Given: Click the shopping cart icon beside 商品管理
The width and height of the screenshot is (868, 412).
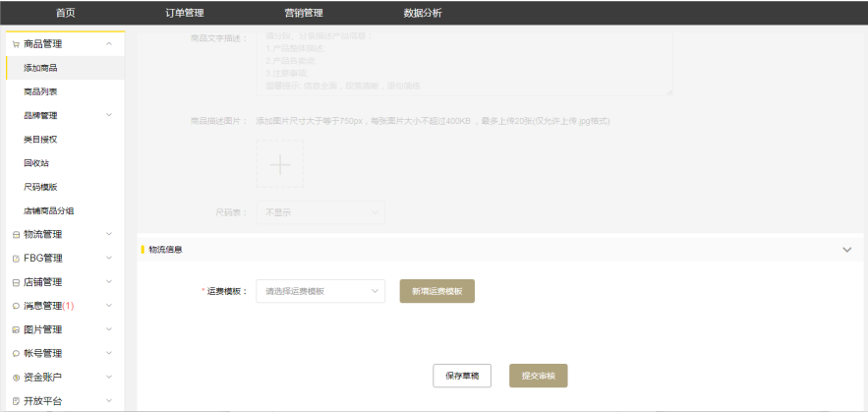Looking at the screenshot, I should coord(16,45).
